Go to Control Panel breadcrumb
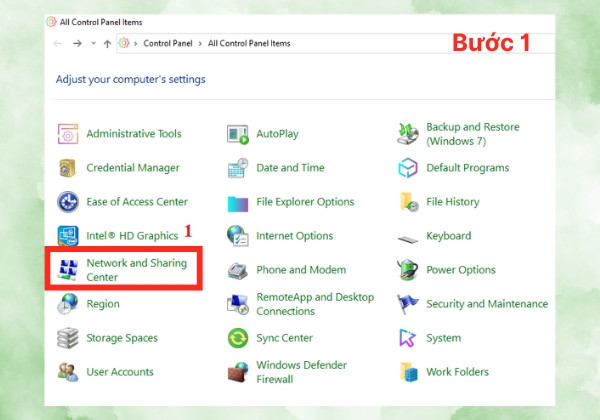Viewport: 600px width, 420px height. tap(168, 43)
